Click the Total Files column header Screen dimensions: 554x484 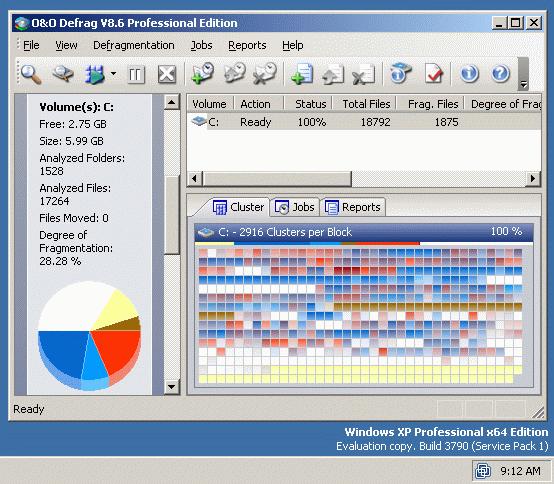[365, 104]
